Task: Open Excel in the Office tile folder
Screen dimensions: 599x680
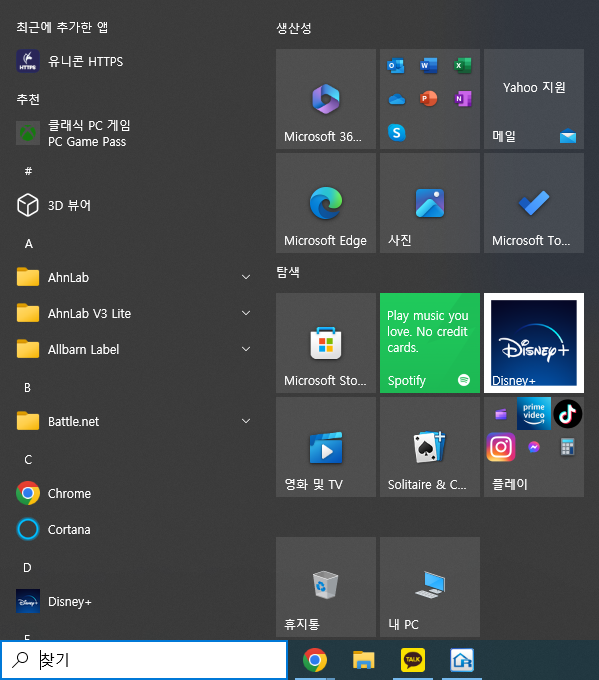Action: 462,65
